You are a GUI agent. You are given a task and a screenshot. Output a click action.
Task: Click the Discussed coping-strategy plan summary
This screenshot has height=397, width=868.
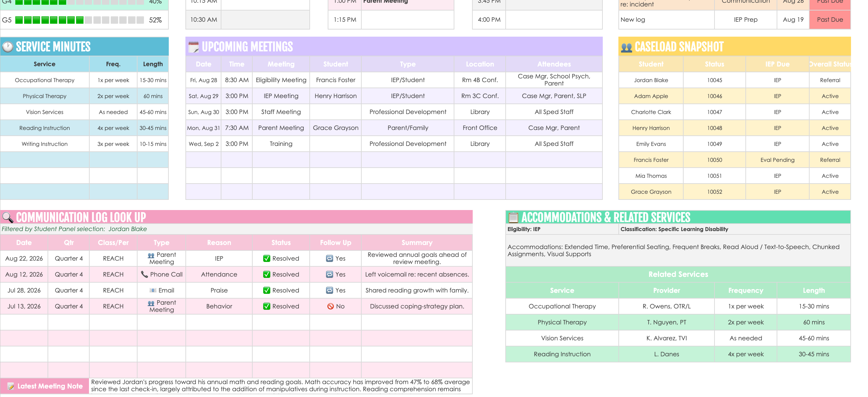coord(417,306)
